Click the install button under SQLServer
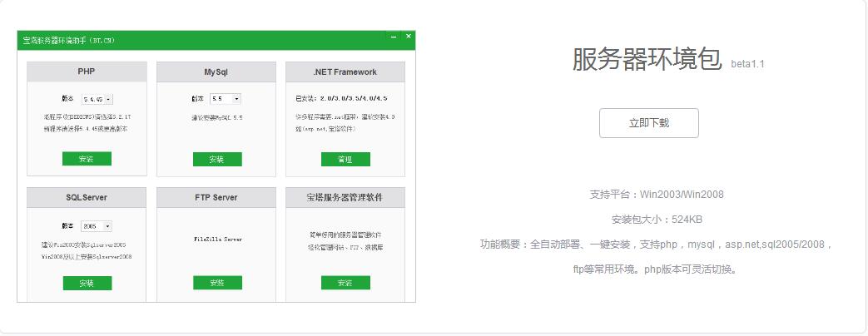Image resolution: width=868 pixels, height=336 pixels. point(87,283)
